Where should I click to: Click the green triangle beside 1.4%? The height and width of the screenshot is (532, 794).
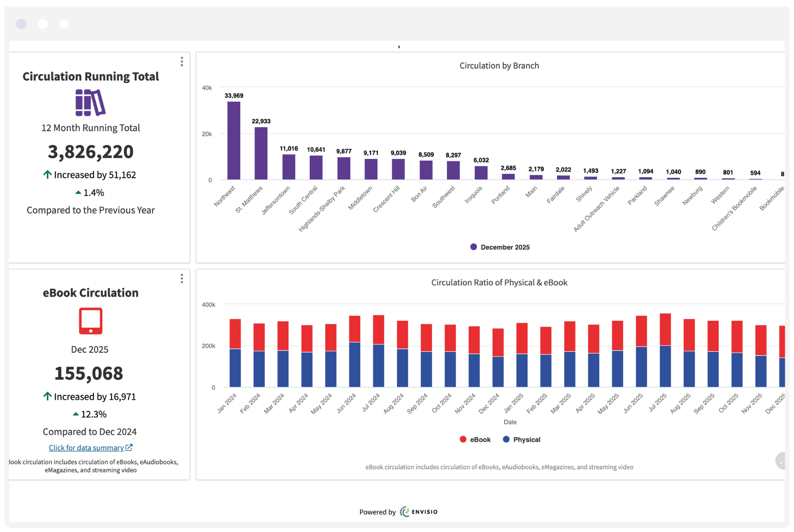pos(78,192)
